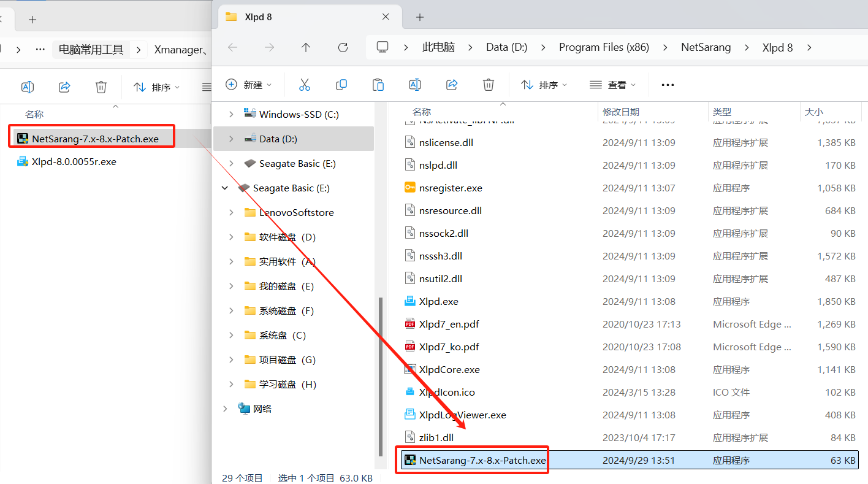868x484 pixels.
Task: Open the 排序 (Sort) dropdown in Xlpd 8 window
Action: pyautogui.click(x=544, y=85)
